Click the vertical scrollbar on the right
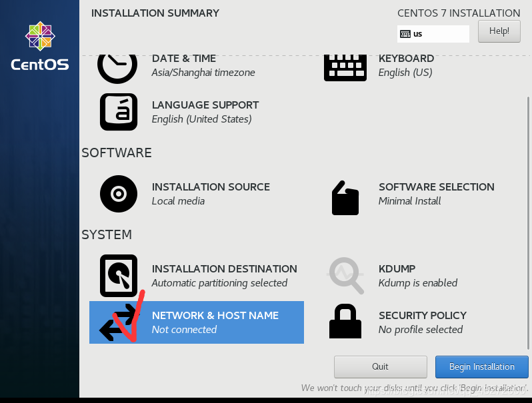Image resolution: width=532 pixels, height=403 pixels. (527, 222)
